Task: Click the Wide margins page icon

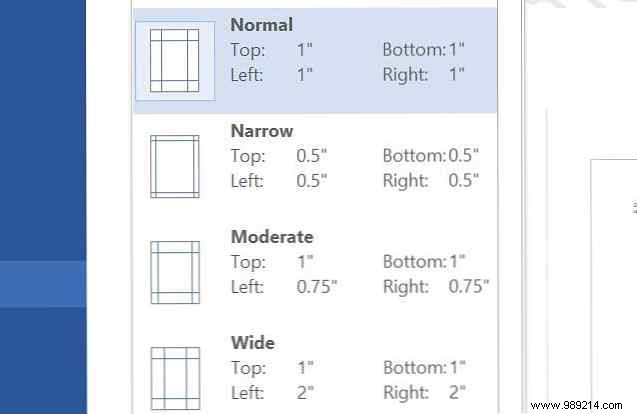Action: (x=174, y=375)
